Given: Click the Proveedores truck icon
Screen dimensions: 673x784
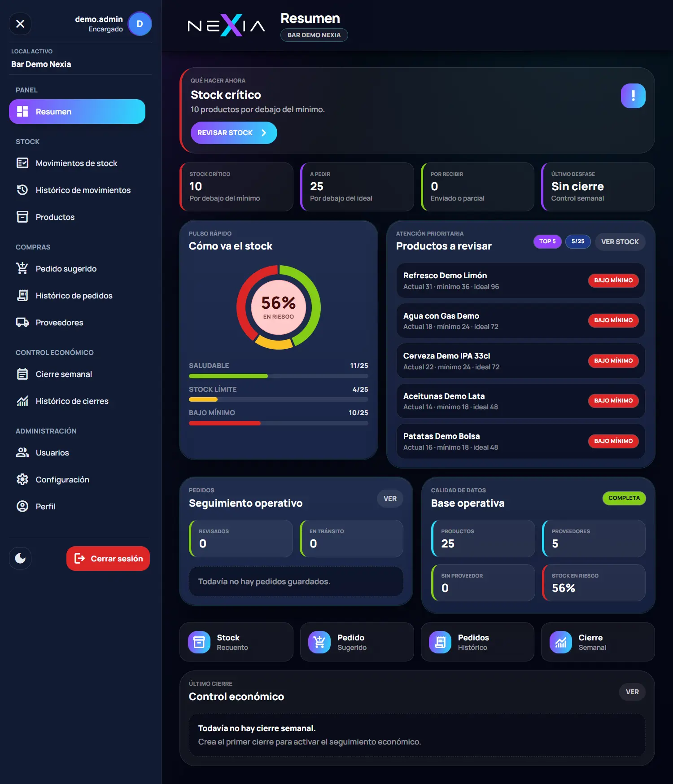Looking at the screenshot, I should [x=22, y=322].
